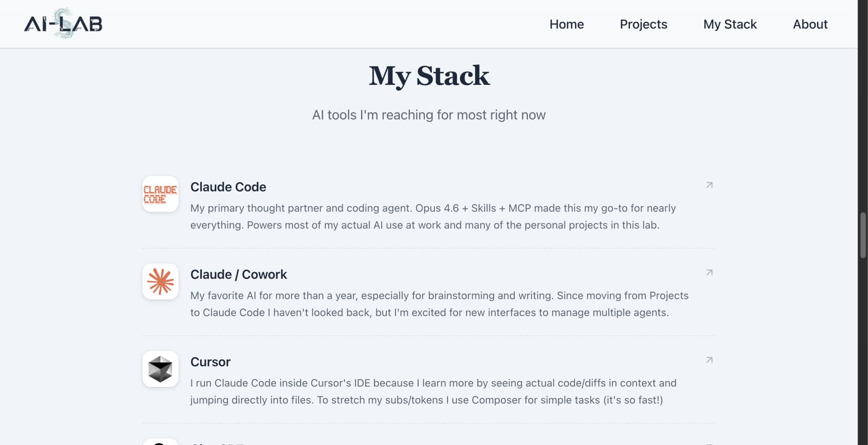Go to the Projects page
The image size is (868, 445).
coord(643,24)
